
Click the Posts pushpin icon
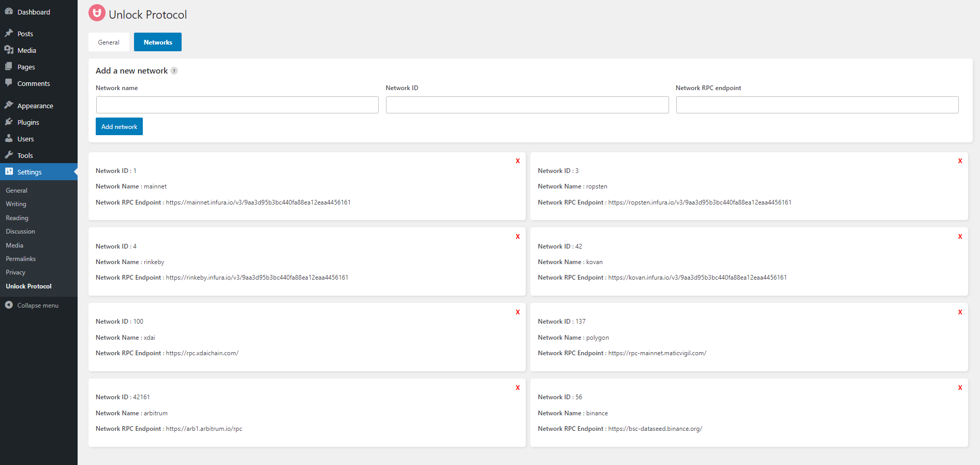9,33
